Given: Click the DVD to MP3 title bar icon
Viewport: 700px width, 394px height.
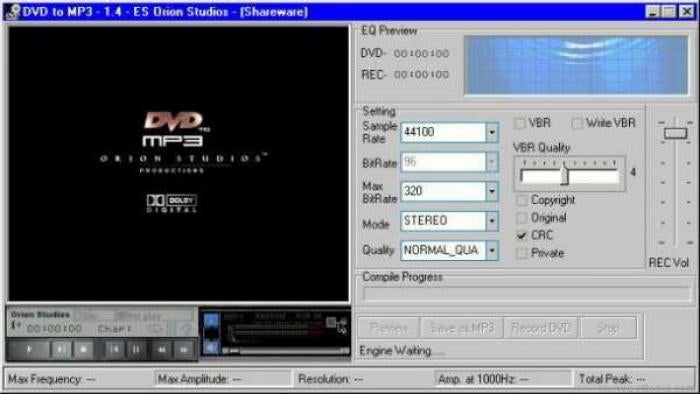Looking at the screenshot, I should pyautogui.click(x=12, y=12).
